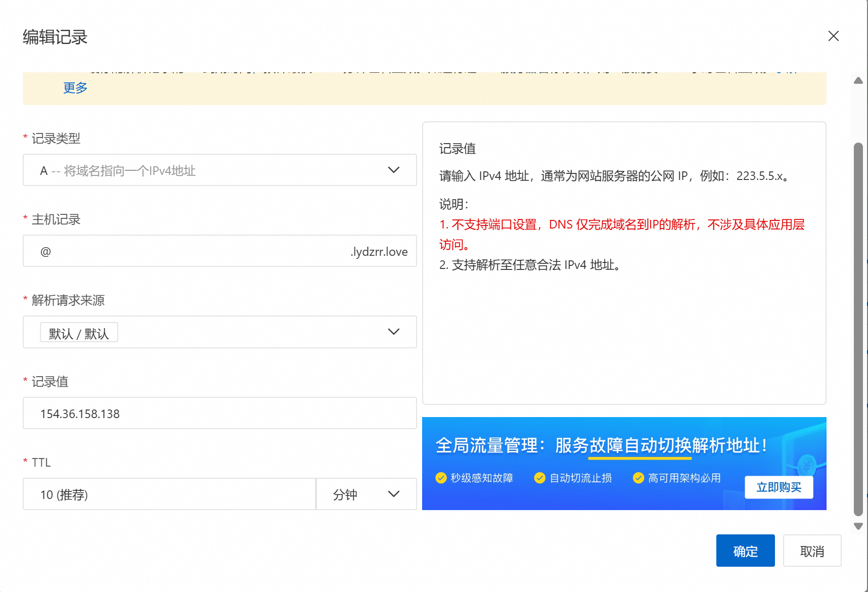This screenshot has width=868, height=592.
Task: Open the 记录类型 dropdown showing A record
Action: pos(219,170)
